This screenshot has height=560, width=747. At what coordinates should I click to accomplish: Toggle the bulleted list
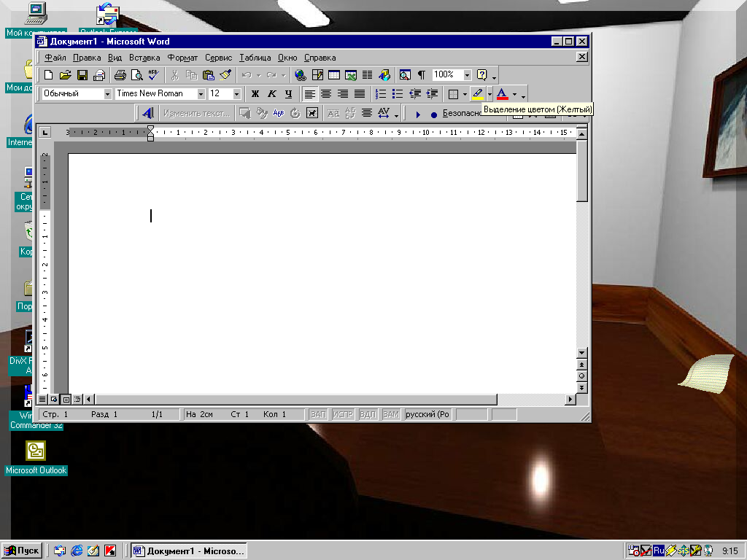[x=398, y=94]
